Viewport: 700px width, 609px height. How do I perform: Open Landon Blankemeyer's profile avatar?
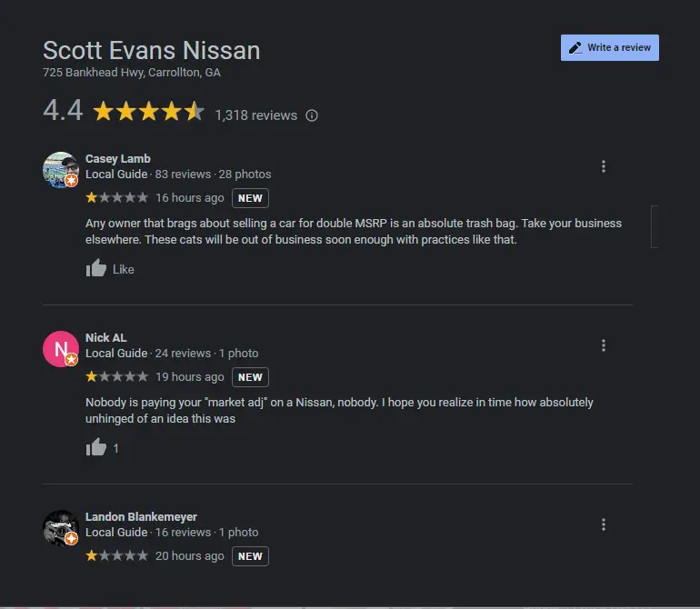tap(61, 527)
